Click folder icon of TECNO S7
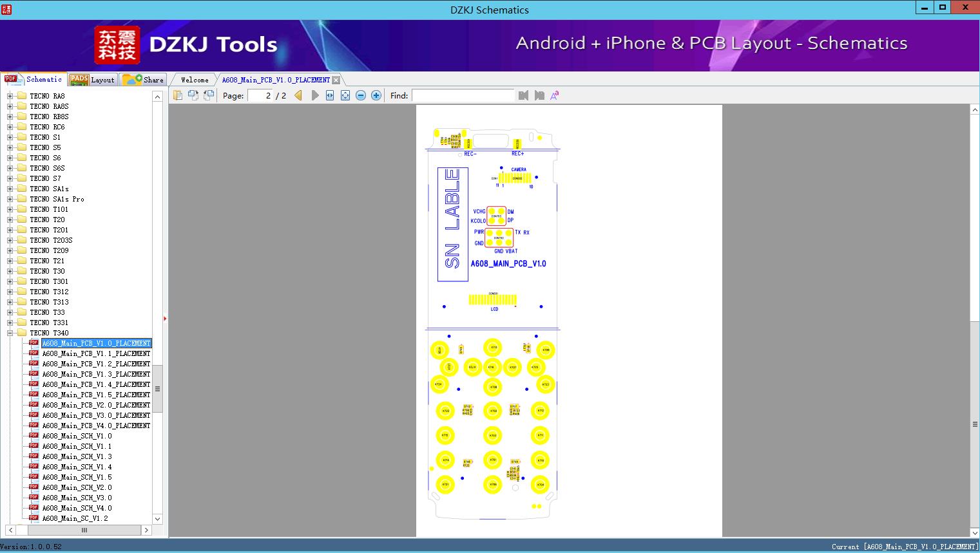The height and width of the screenshot is (553, 980). 22,178
